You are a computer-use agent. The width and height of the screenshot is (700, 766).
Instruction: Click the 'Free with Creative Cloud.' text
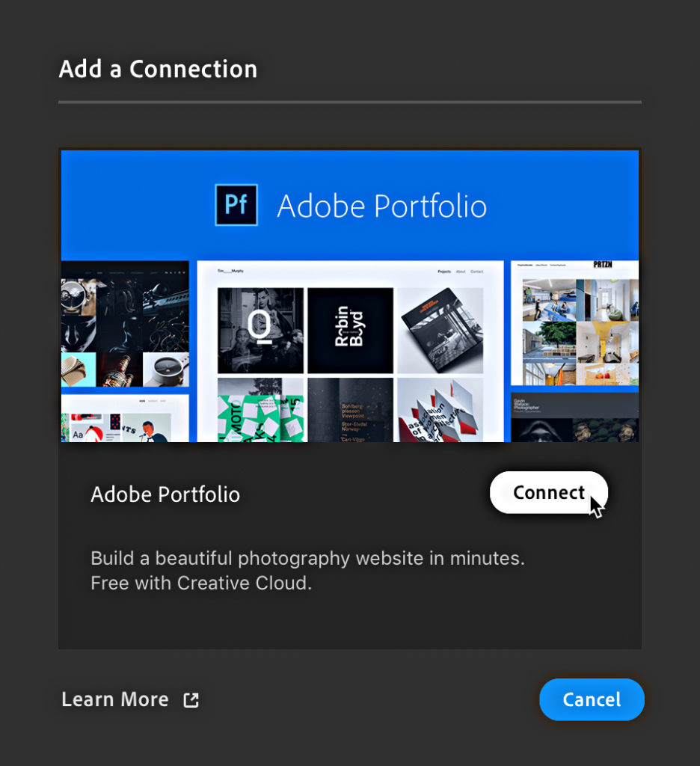pos(200,583)
